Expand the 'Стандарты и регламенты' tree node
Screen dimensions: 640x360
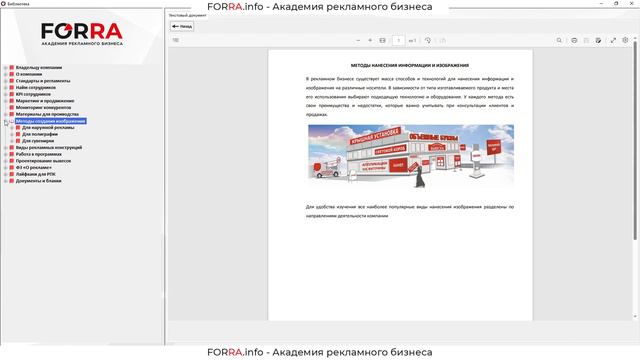click(x=6, y=81)
